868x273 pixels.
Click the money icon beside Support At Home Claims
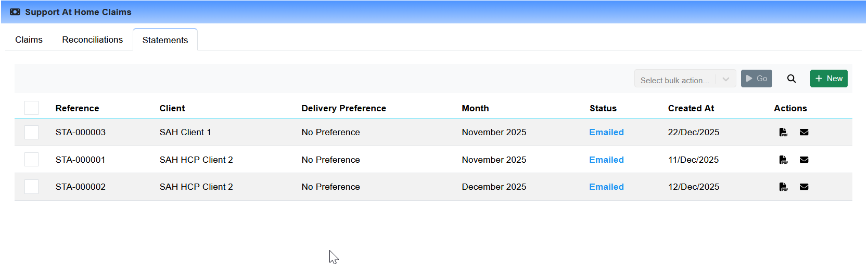click(15, 12)
